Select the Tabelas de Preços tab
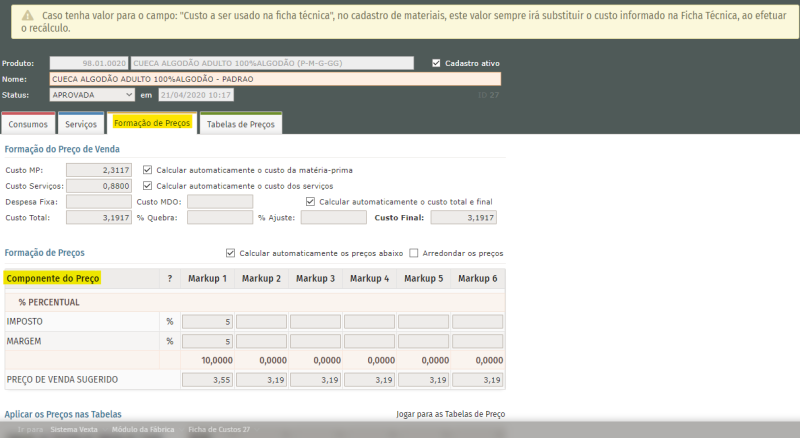The width and height of the screenshot is (800, 438). tap(240, 124)
